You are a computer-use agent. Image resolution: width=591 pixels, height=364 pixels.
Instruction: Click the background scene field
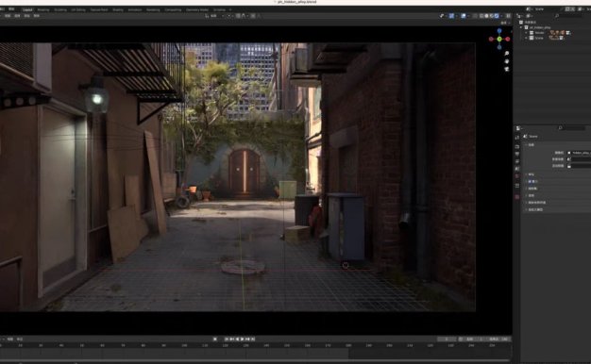click(579, 159)
